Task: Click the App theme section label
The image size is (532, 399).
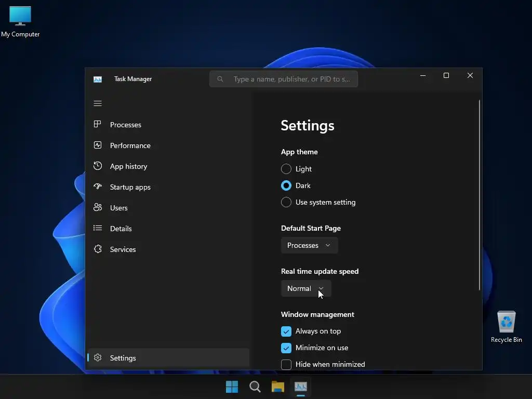Action: point(299,152)
